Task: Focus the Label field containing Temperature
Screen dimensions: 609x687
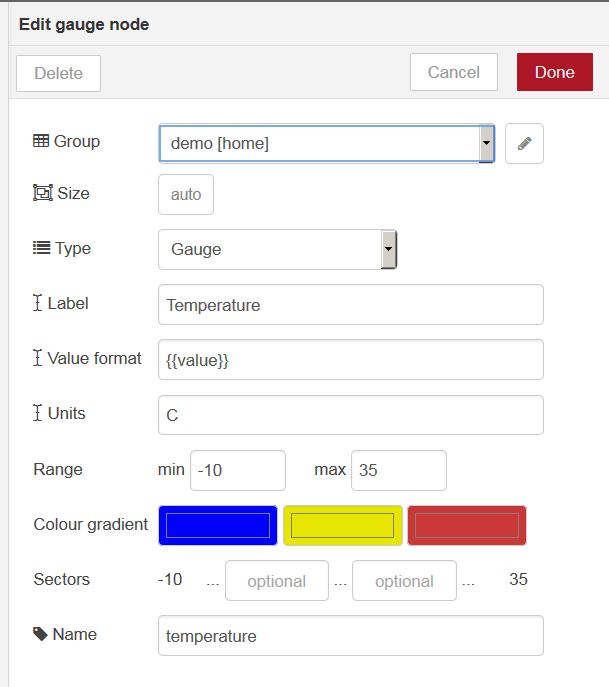Action: [x=350, y=305]
